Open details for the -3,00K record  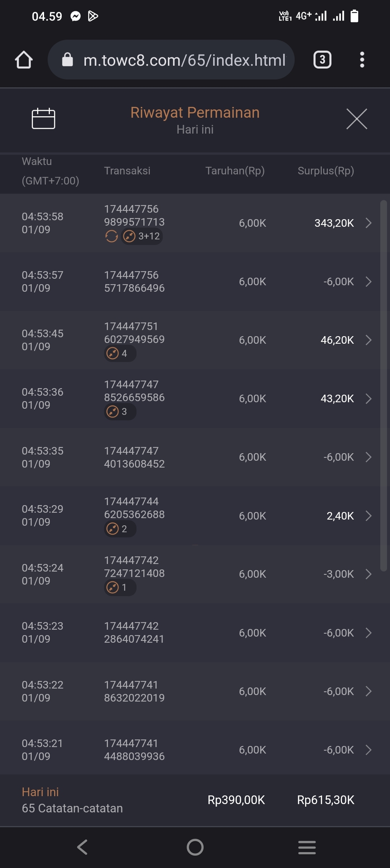368,574
